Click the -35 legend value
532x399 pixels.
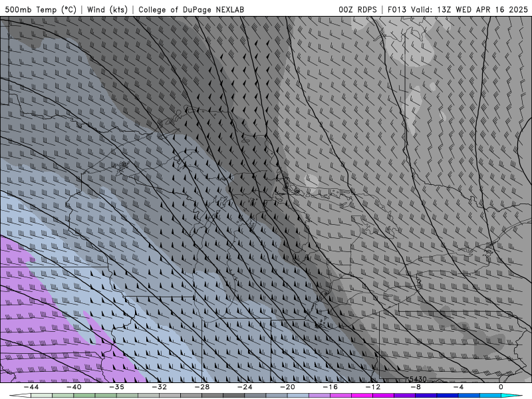tap(117, 387)
